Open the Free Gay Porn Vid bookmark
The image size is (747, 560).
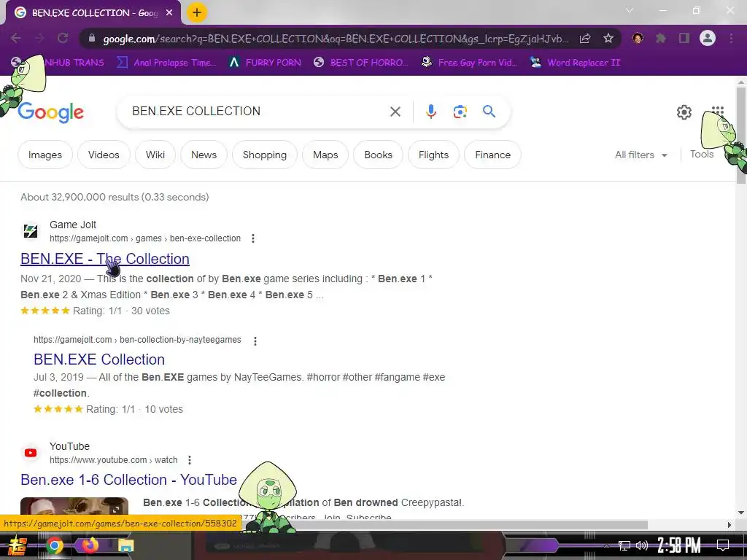tap(470, 63)
